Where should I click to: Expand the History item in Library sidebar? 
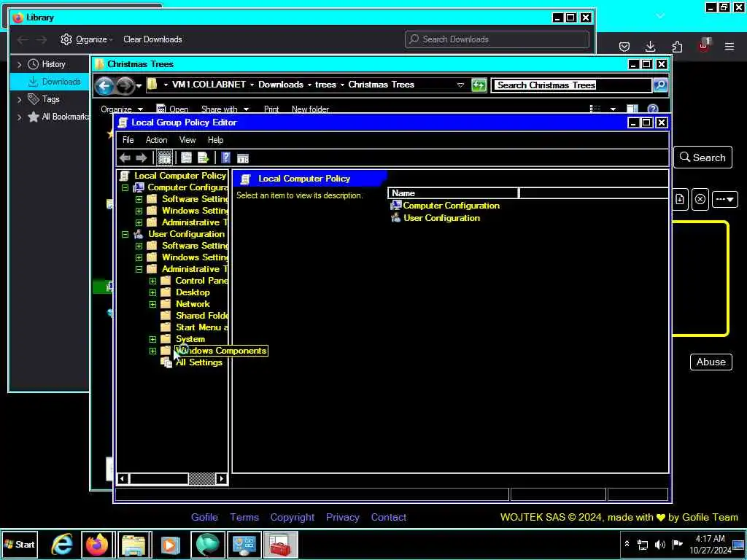20,64
